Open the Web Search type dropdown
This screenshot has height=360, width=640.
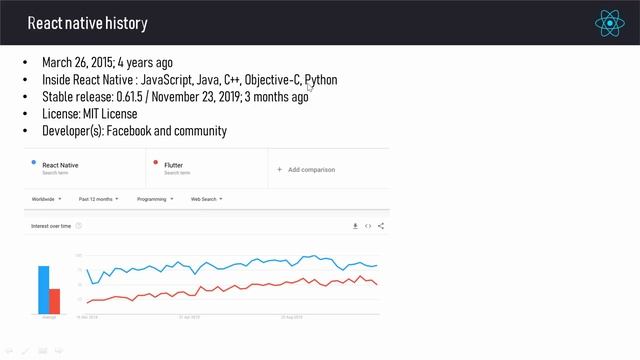pos(207,199)
